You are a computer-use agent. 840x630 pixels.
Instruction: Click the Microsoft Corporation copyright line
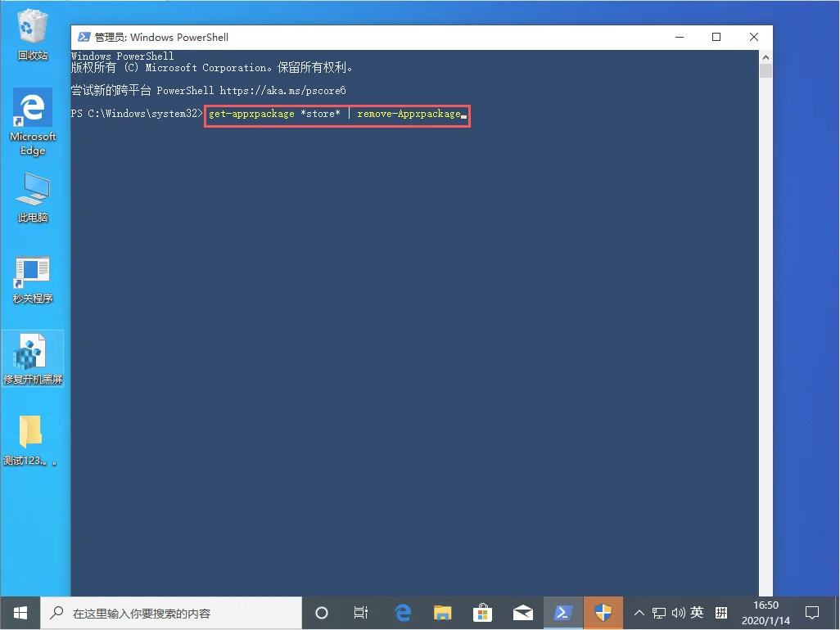tap(211, 67)
